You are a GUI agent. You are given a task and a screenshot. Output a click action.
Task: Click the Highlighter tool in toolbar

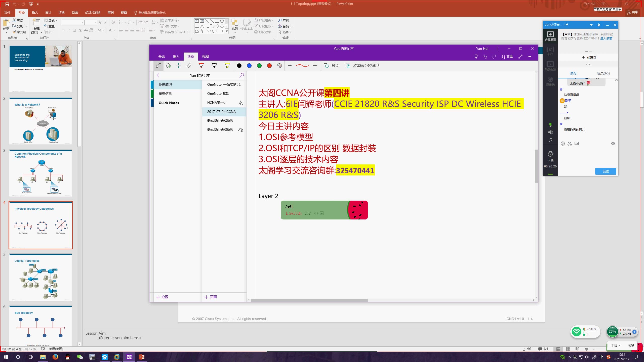(x=227, y=65)
